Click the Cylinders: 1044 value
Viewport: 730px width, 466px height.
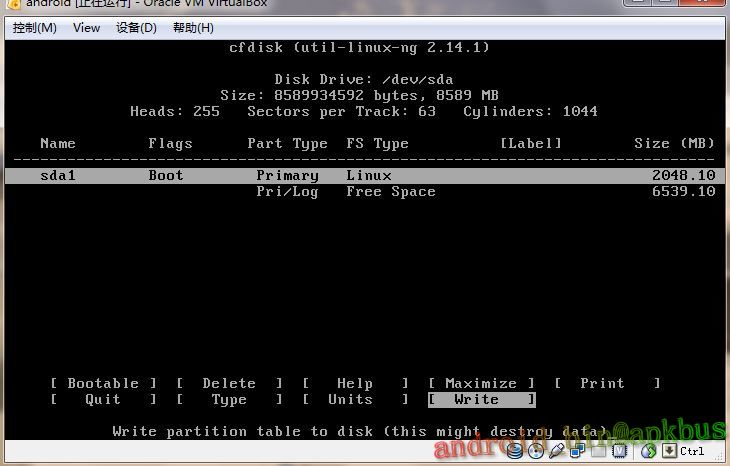point(530,112)
